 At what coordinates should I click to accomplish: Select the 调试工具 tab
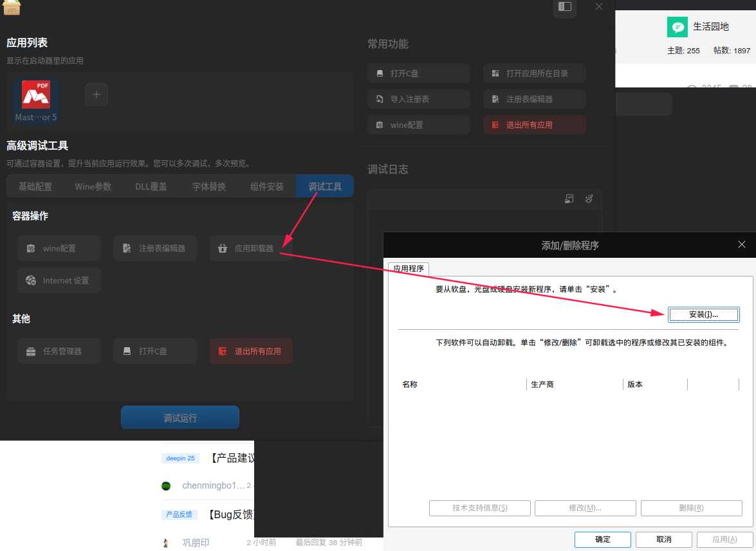tap(324, 186)
